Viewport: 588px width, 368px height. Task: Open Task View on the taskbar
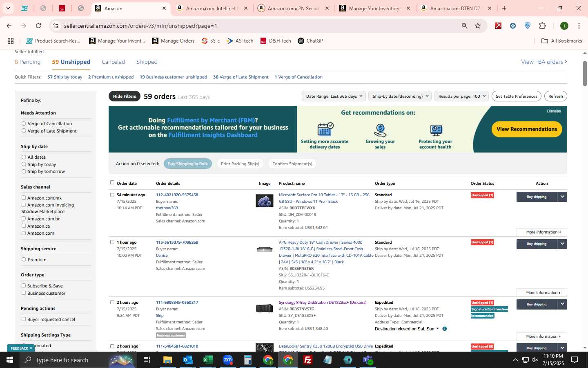click(x=147, y=360)
